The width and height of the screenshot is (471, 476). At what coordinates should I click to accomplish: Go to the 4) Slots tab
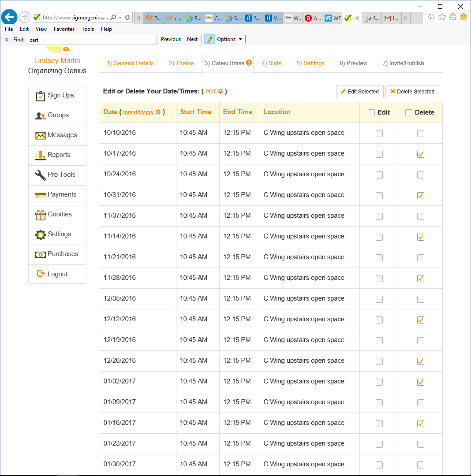point(272,63)
